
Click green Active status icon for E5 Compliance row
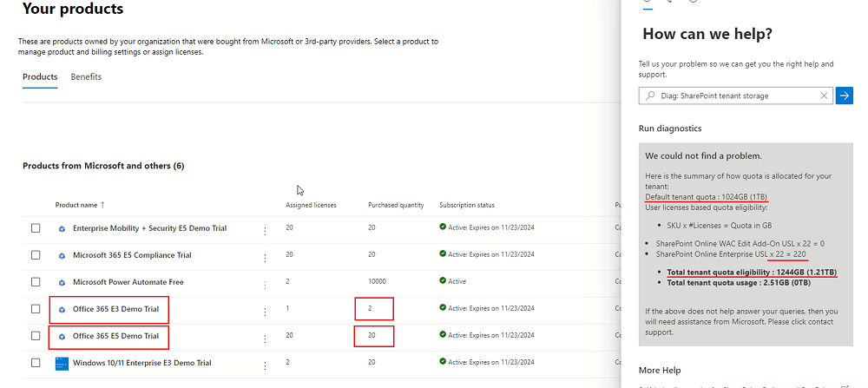443,254
